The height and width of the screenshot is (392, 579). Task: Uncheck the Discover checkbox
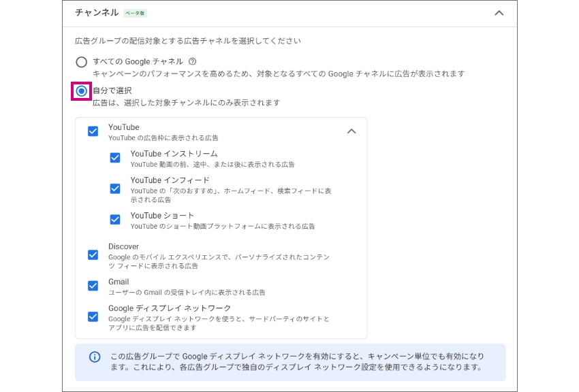[x=93, y=255]
